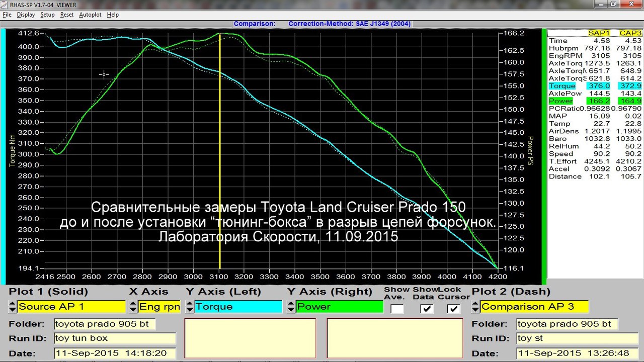Click the Power PS right axis label

coord(529,150)
